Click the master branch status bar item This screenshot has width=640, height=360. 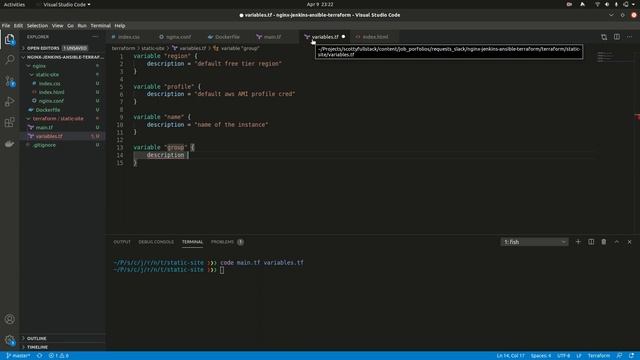(18, 356)
